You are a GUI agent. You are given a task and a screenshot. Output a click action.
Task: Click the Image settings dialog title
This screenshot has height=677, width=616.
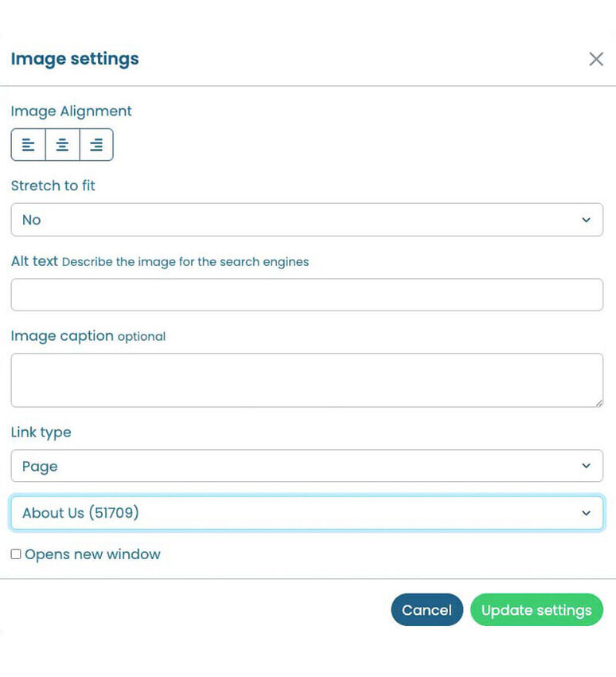(74, 58)
